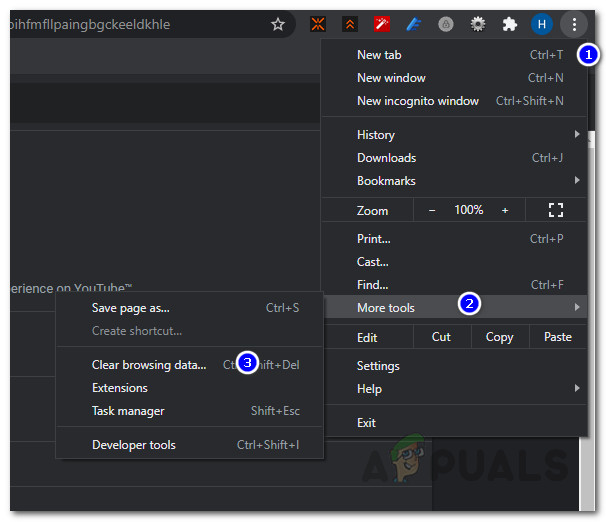Click the red magic wand extension icon

pyautogui.click(x=381, y=24)
